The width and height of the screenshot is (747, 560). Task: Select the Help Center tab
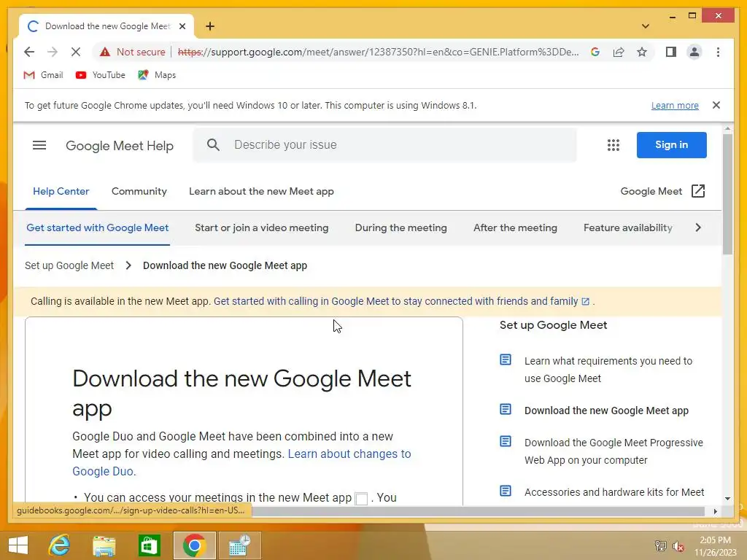(61, 192)
